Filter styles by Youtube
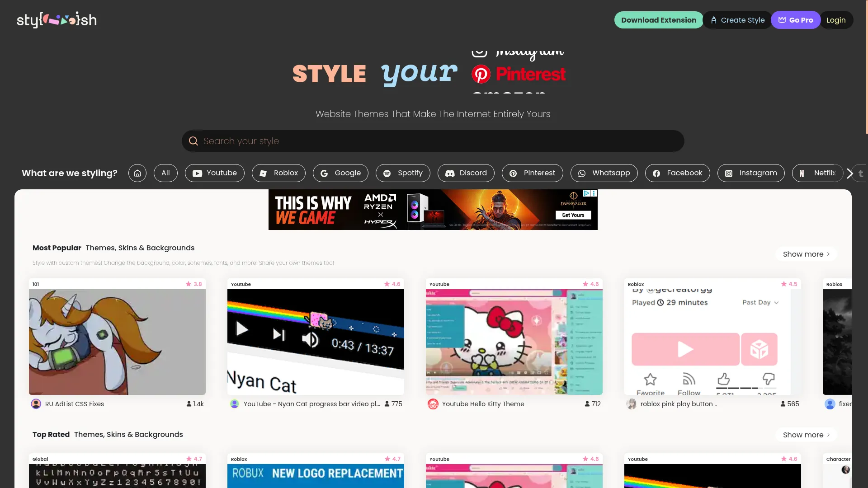 coord(215,173)
